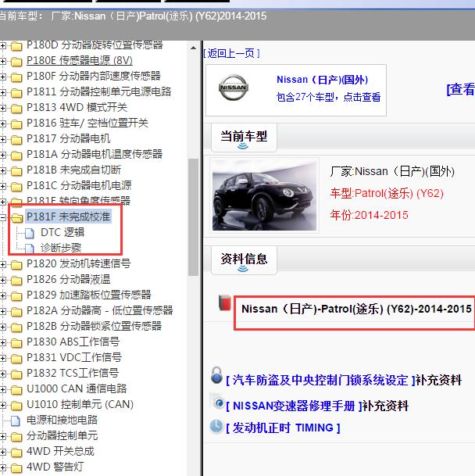Click the document icon beside 电源和接地电路
Viewport: 475px width, 476px height.
point(16,421)
